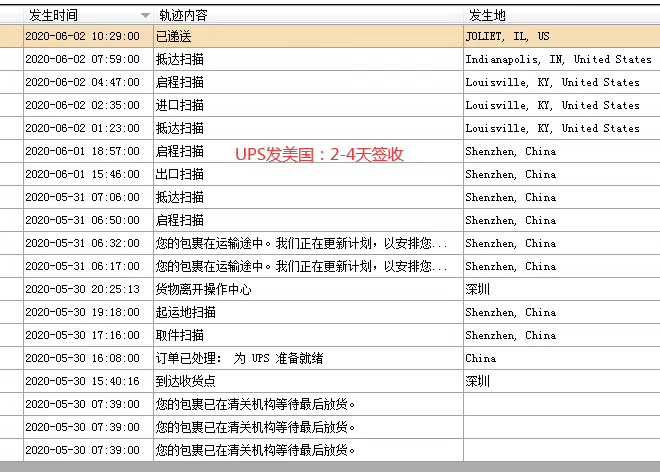This screenshot has height=472, width=660.
Task: Click the JOLIET, IL, US location cell
Action: [507, 36]
